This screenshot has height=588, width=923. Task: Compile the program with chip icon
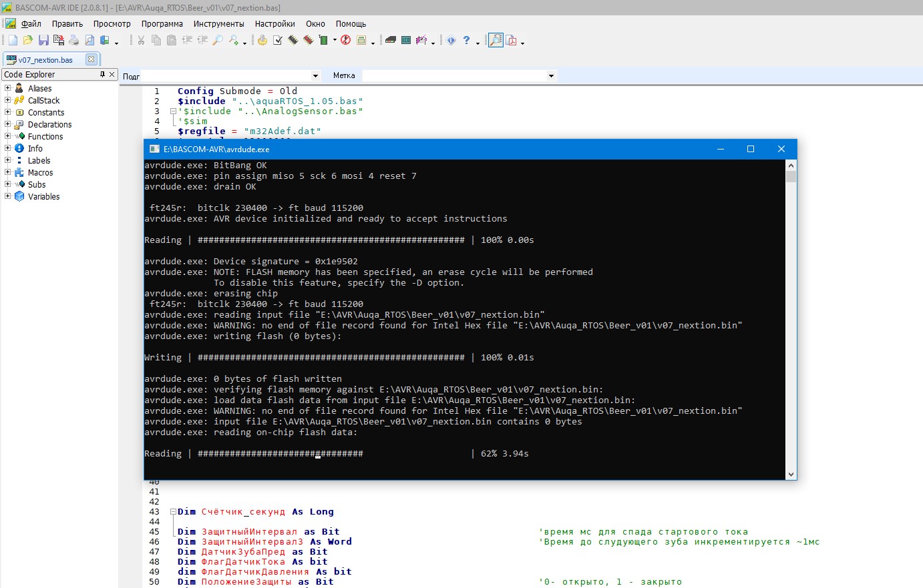pos(293,40)
